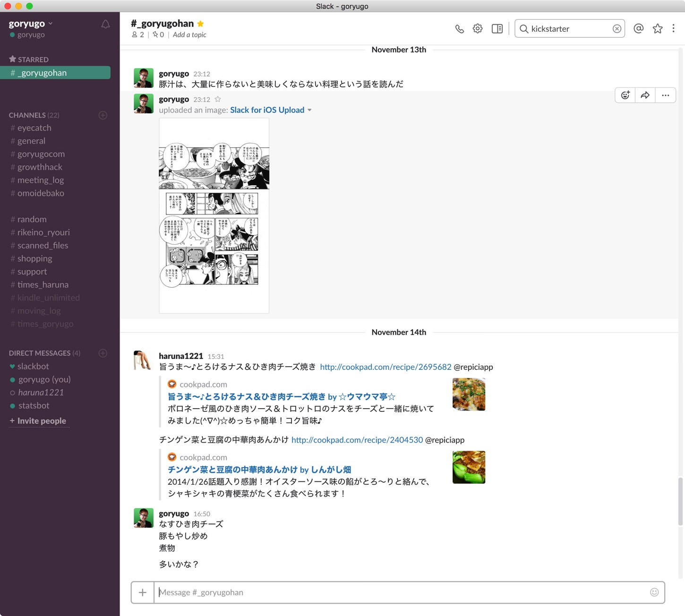Open the goryugo team menu

pyautogui.click(x=31, y=24)
